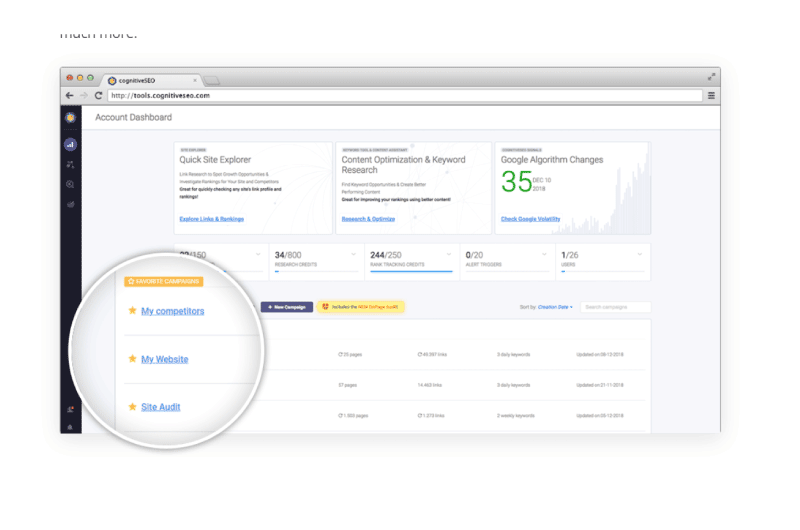
Task: Click the + New Campaign button
Action: click(x=287, y=307)
